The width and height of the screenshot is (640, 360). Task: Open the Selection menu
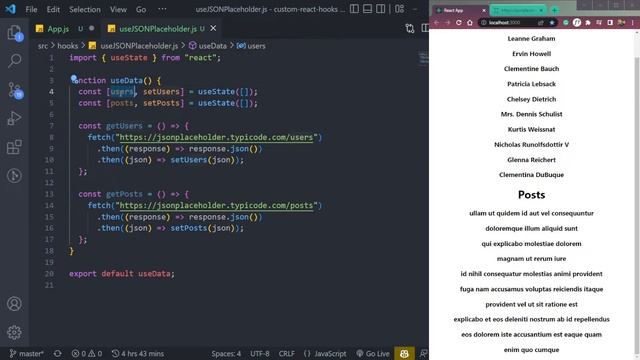84,9
